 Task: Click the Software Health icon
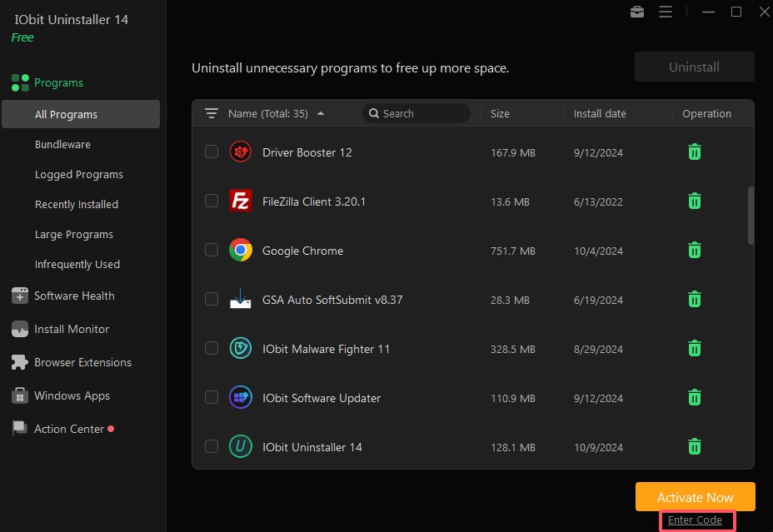point(20,296)
